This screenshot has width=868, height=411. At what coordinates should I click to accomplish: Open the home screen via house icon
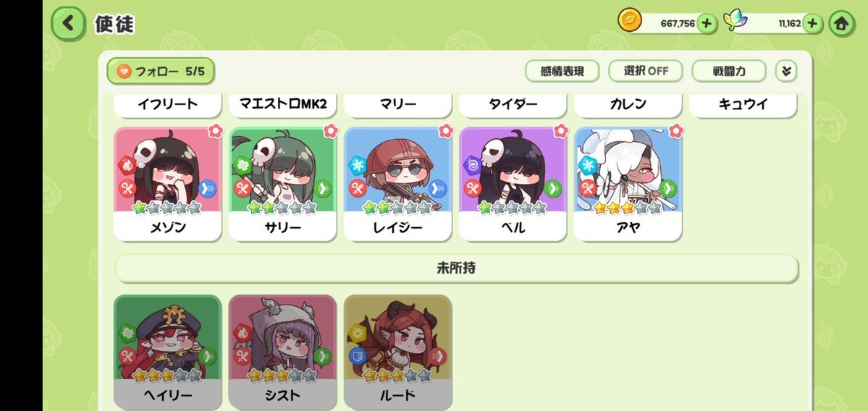pos(841,24)
